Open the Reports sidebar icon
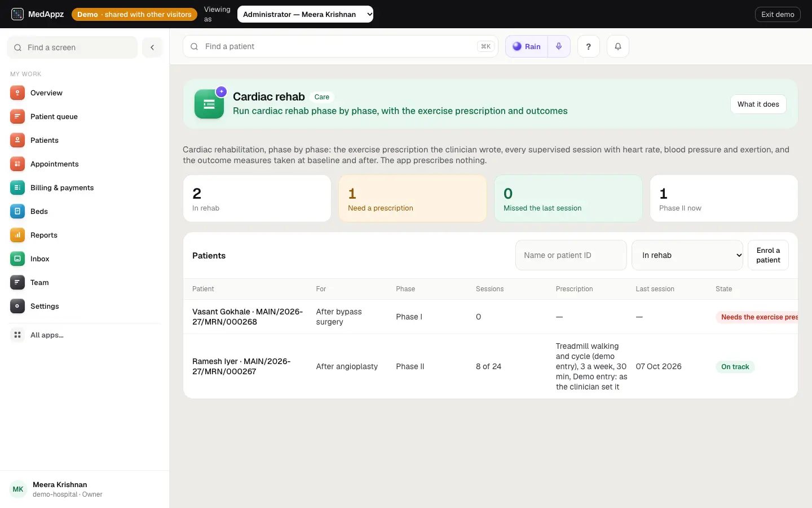The width and height of the screenshot is (812, 508). (x=17, y=235)
